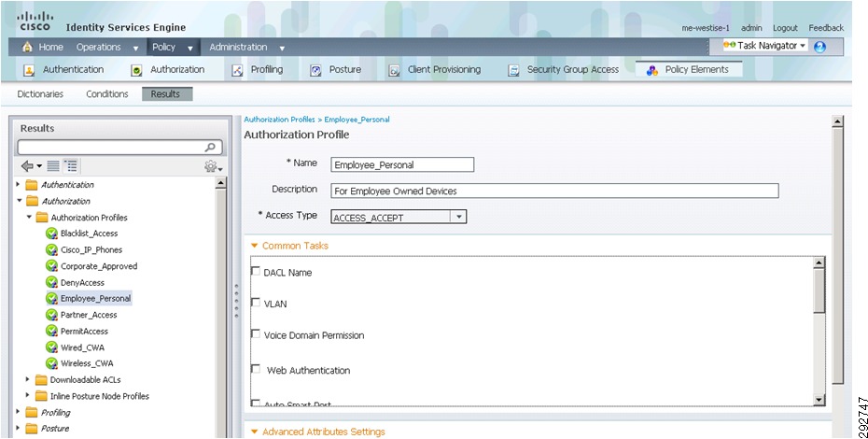Expand the Profiling folder in tree
Viewport: 868px width, 439px height.
[19, 412]
